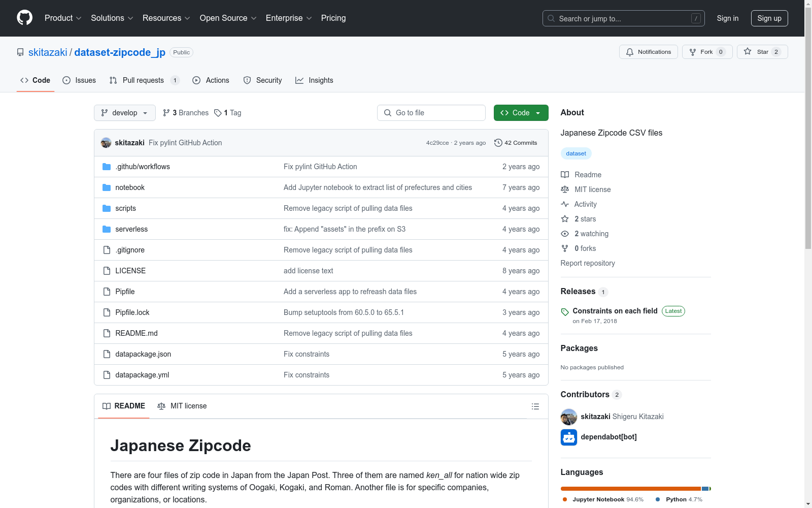Open the develop branch selector dropdown

(x=125, y=113)
